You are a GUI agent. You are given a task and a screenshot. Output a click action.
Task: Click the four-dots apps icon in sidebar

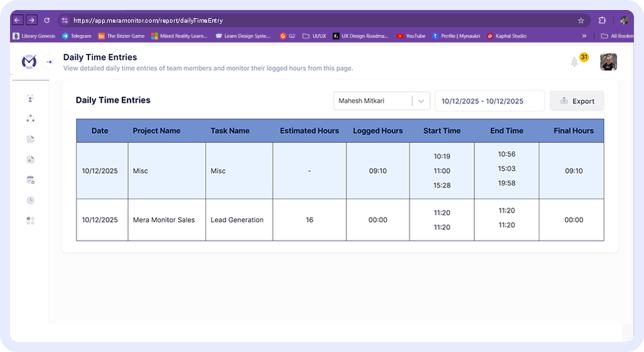coord(30,221)
